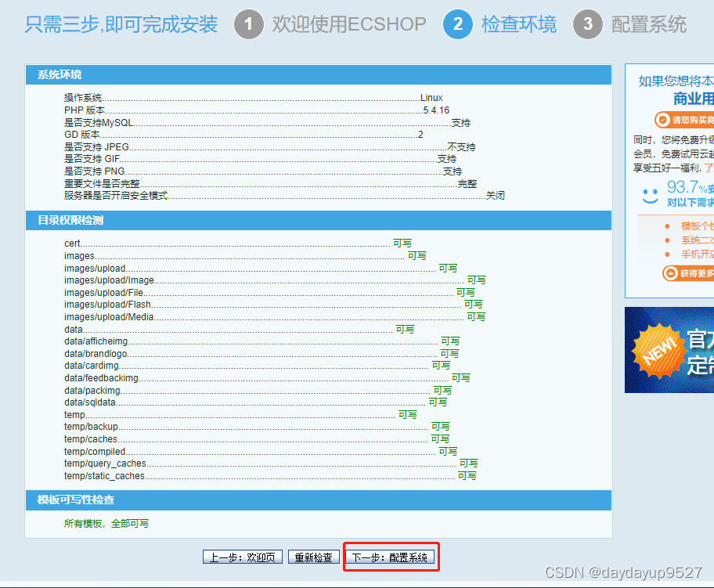Click the images/upload/Flash row
Screen dimensions: 714x588
tap(274, 305)
